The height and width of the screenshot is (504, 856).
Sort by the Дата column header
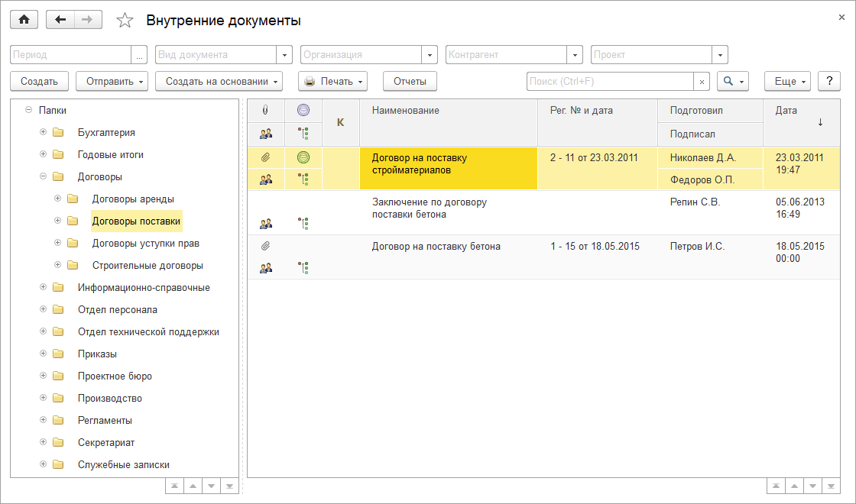point(799,121)
